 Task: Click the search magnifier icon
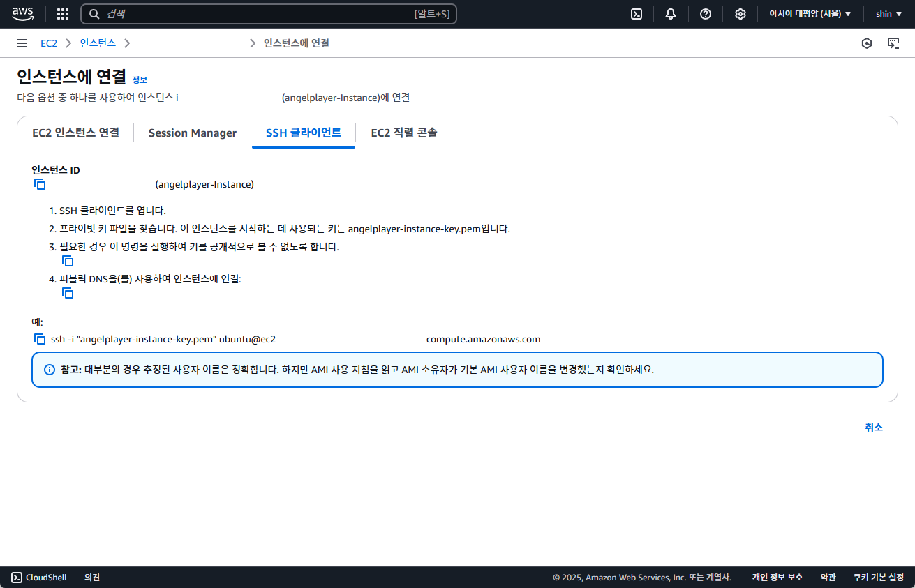tap(94, 14)
